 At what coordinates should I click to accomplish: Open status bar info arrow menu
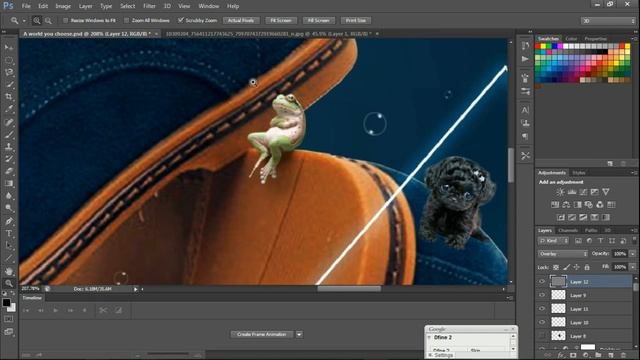(136, 289)
